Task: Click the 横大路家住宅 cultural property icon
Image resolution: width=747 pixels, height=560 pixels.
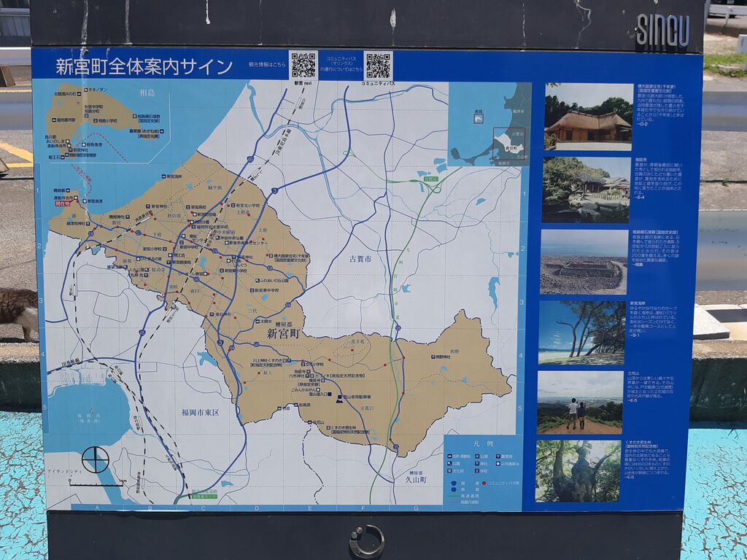Action: tap(271, 256)
